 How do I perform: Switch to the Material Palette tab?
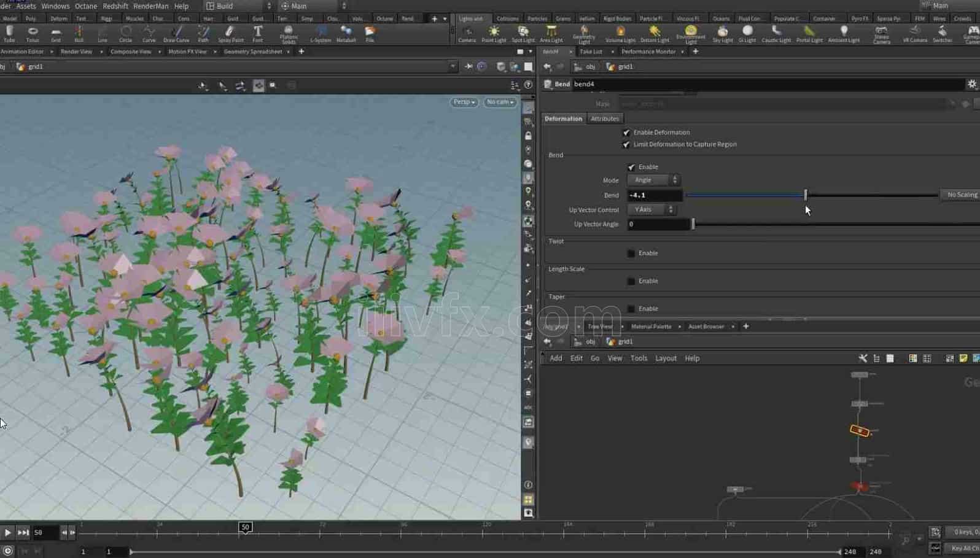tap(651, 327)
